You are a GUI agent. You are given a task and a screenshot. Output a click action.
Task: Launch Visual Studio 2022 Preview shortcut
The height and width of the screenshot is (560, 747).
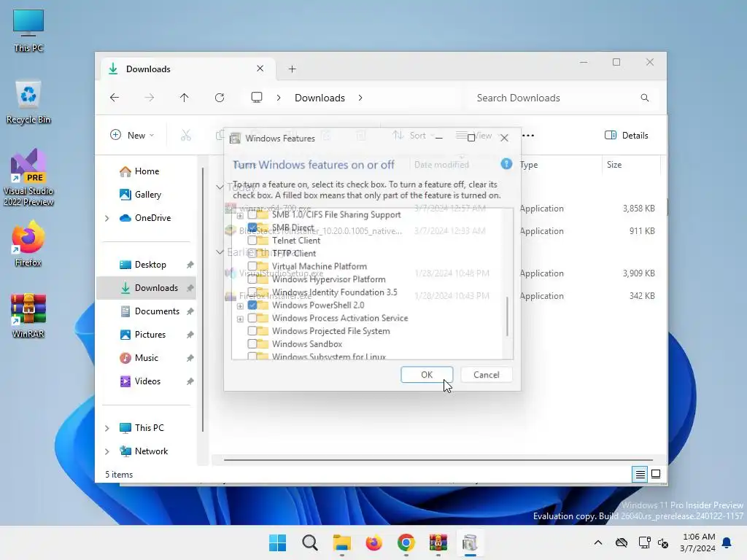coord(28,177)
